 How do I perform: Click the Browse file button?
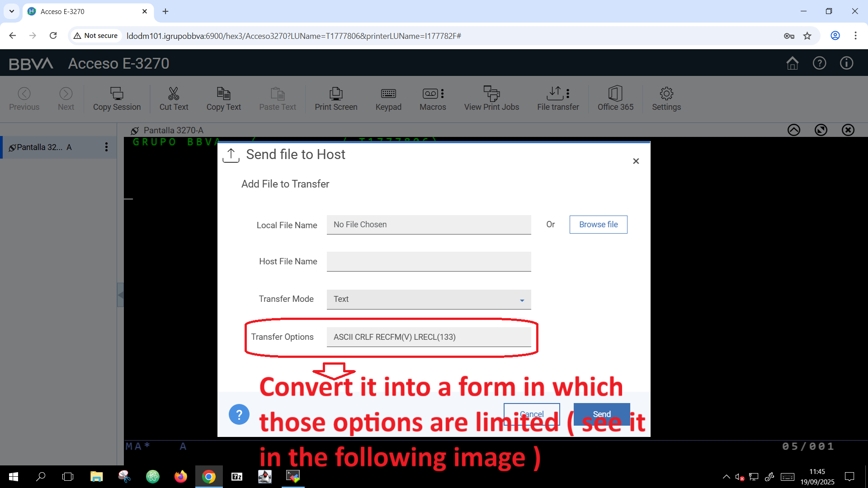(x=598, y=225)
